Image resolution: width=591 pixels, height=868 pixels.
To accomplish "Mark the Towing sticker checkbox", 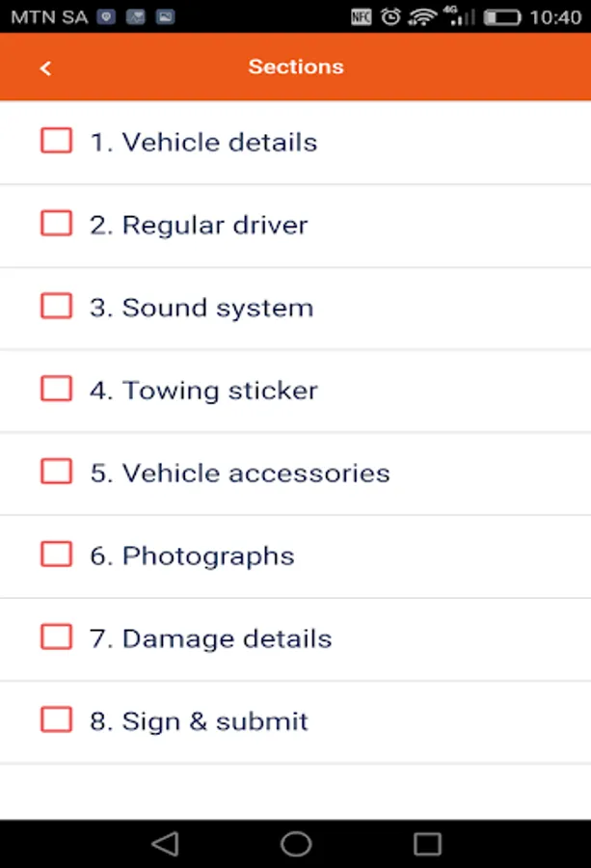I will 56,390.
